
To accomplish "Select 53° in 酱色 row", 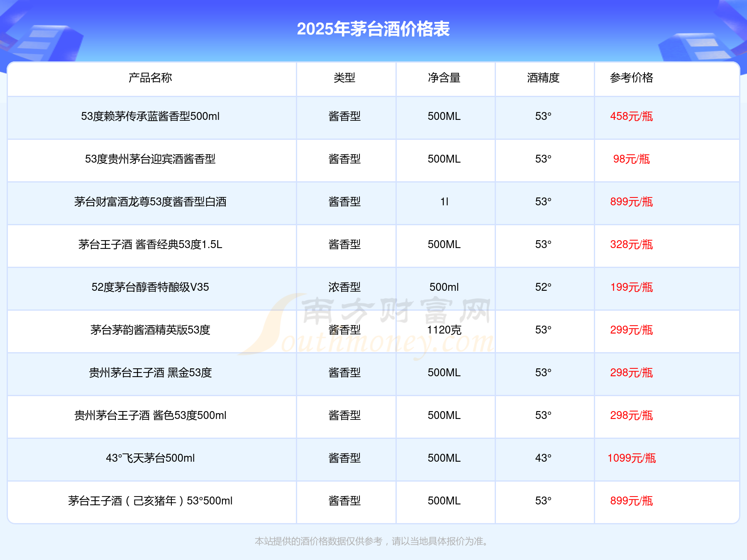I will pos(543,415).
